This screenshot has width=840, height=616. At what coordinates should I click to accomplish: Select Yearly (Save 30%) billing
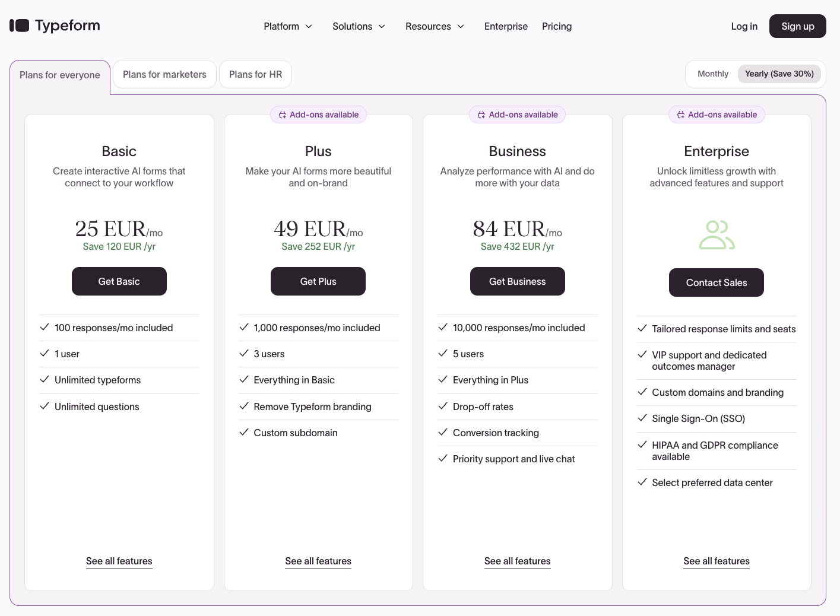(779, 74)
